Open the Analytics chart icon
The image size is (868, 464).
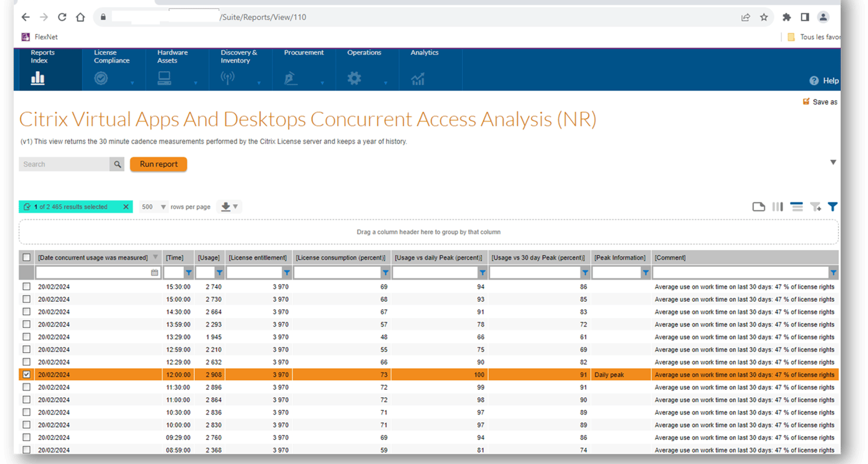pyautogui.click(x=418, y=78)
